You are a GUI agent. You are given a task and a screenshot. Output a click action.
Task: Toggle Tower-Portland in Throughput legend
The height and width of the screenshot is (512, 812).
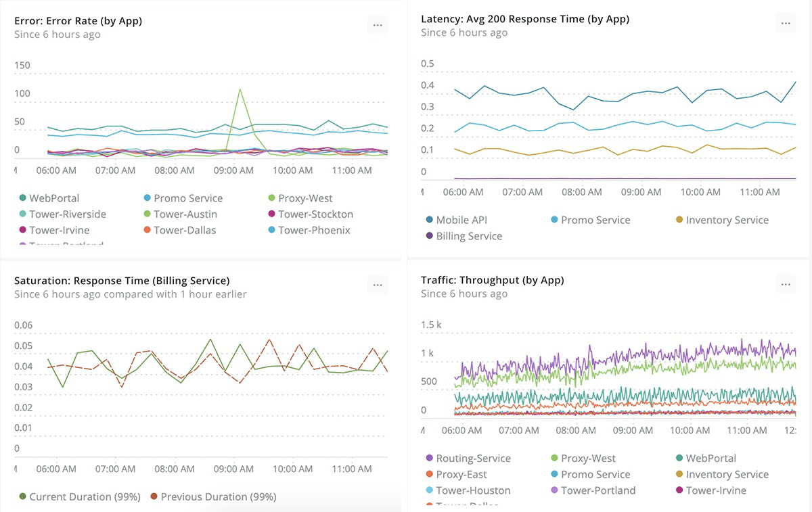coord(593,490)
